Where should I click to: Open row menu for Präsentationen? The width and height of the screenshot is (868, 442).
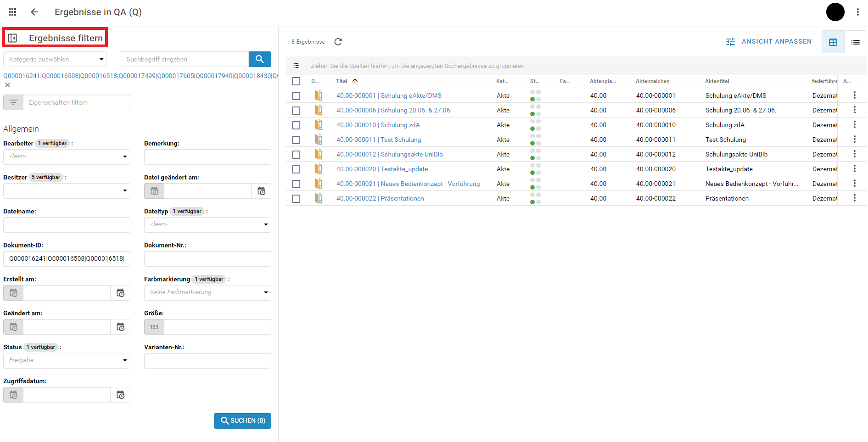click(854, 198)
